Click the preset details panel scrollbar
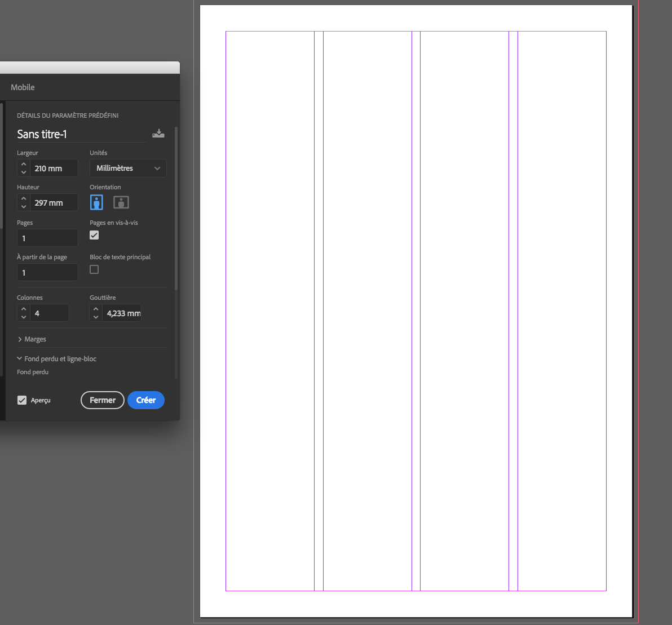 176,208
